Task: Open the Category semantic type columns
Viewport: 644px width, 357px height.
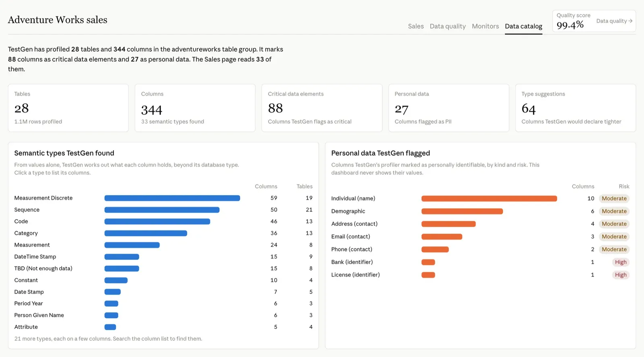Action: coord(163,233)
